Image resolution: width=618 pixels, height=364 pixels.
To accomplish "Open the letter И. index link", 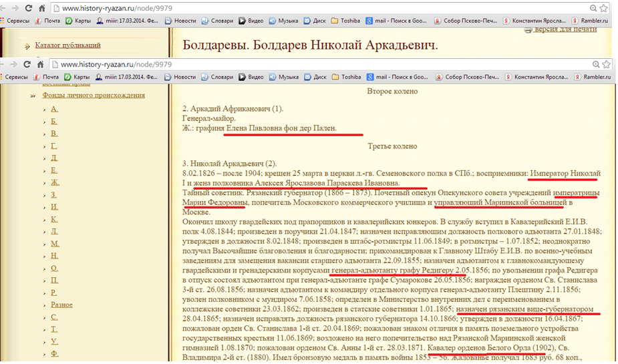I will [54, 207].
